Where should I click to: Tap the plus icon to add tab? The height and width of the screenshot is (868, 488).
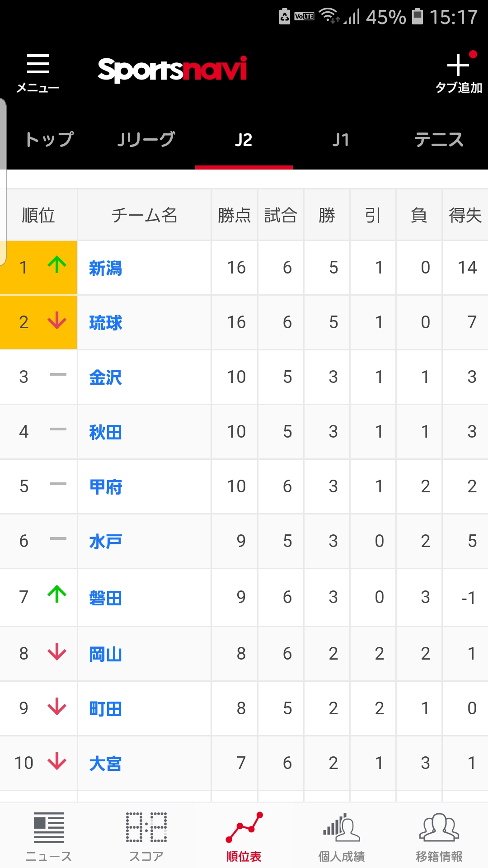point(458,66)
